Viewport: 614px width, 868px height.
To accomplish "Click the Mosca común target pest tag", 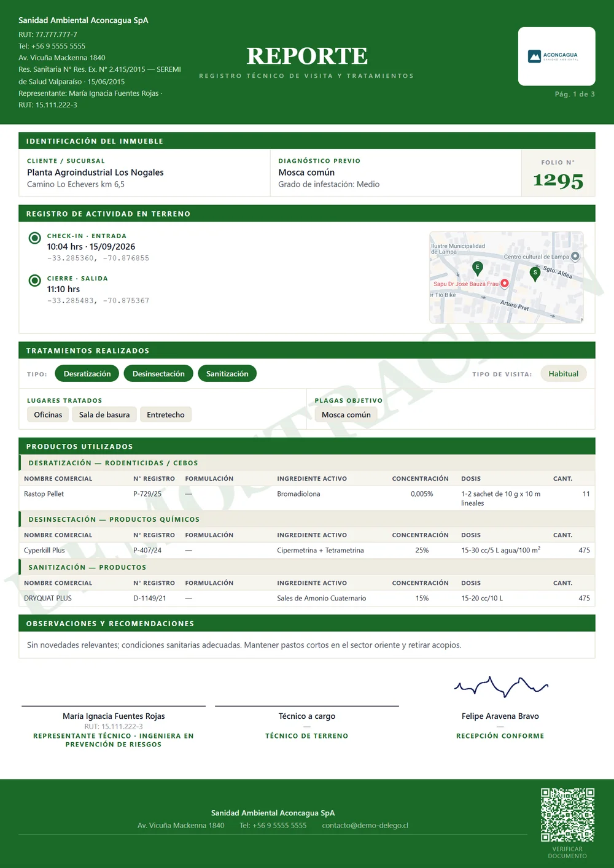I will coord(346,415).
